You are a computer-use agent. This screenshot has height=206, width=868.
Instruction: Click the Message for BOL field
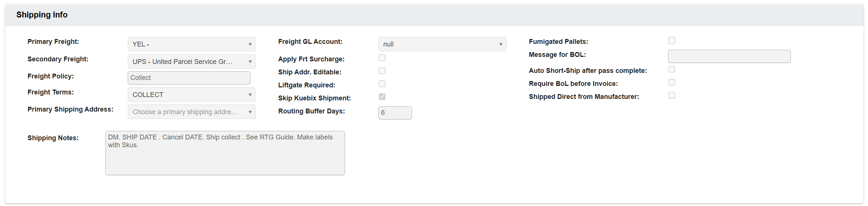(x=729, y=57)
